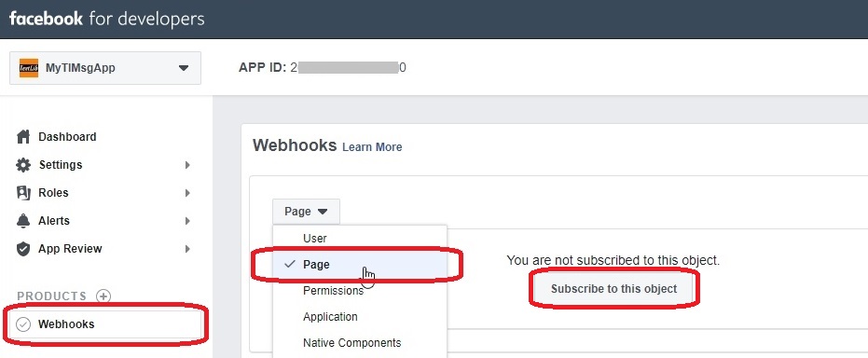The image size is (868, 358).
Task: Click the Webhooks checkmark circle icon
Action: point(23,324)
